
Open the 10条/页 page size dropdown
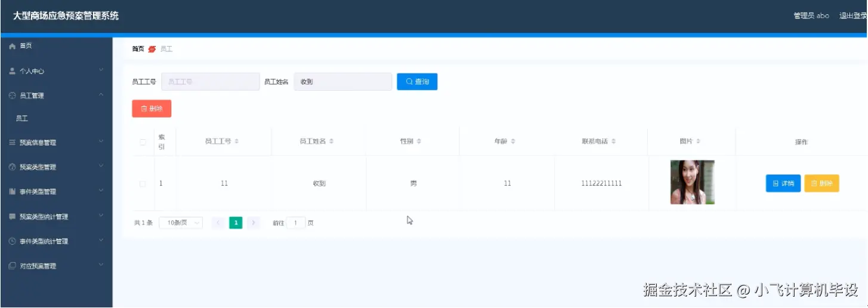point(181,223)
